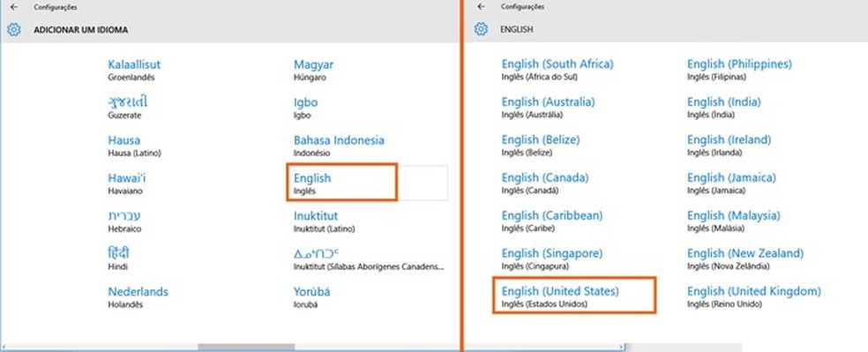Select English (United Kingdom)
This screenshot has width=868, height=352.
754,298
